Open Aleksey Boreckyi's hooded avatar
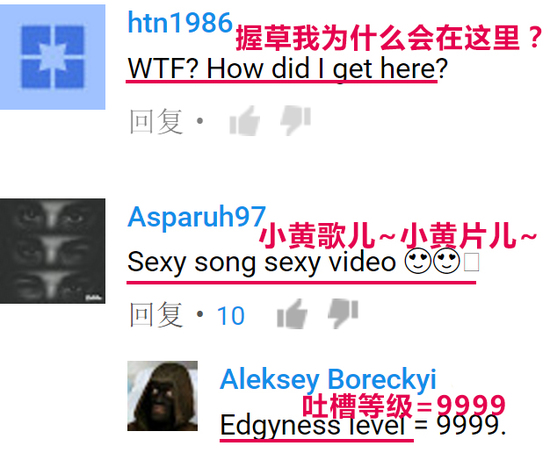Image resolution: width=550 pixels, height=453 pixels. click(162, 396)
